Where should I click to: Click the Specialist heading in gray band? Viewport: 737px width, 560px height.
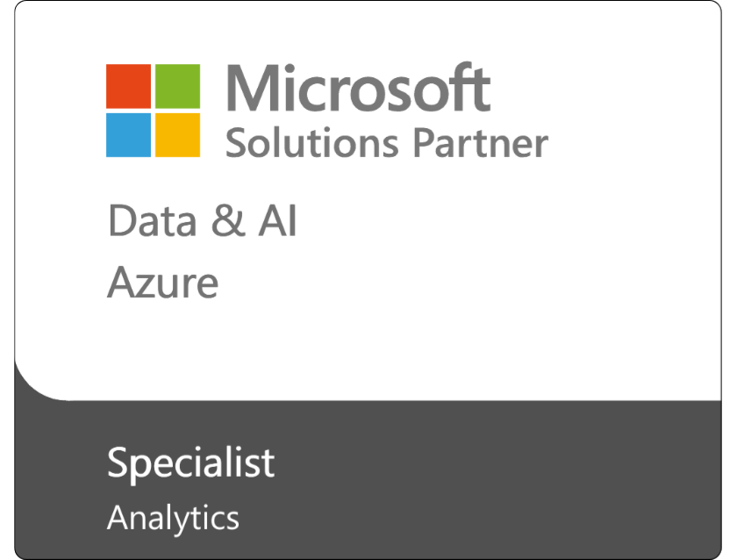tap(191, 463)
